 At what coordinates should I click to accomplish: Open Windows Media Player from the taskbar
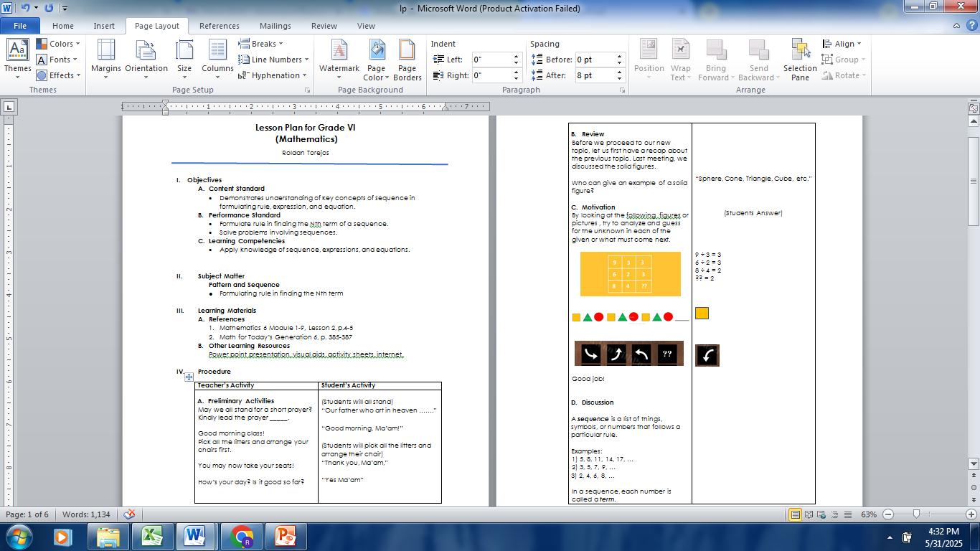click(62, 537)
